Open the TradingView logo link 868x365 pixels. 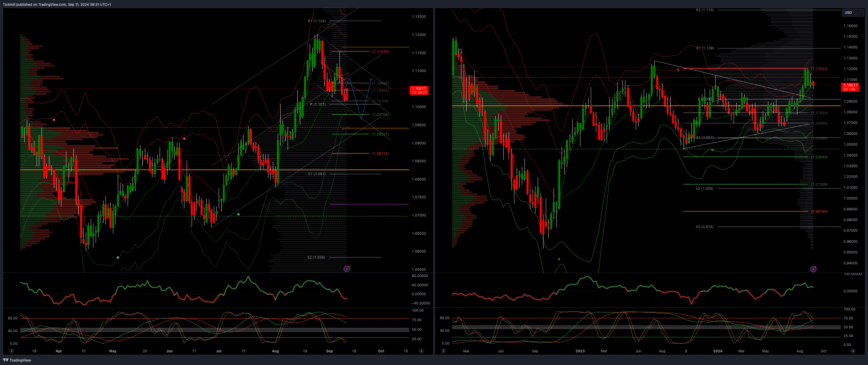[x=17, y=360]
